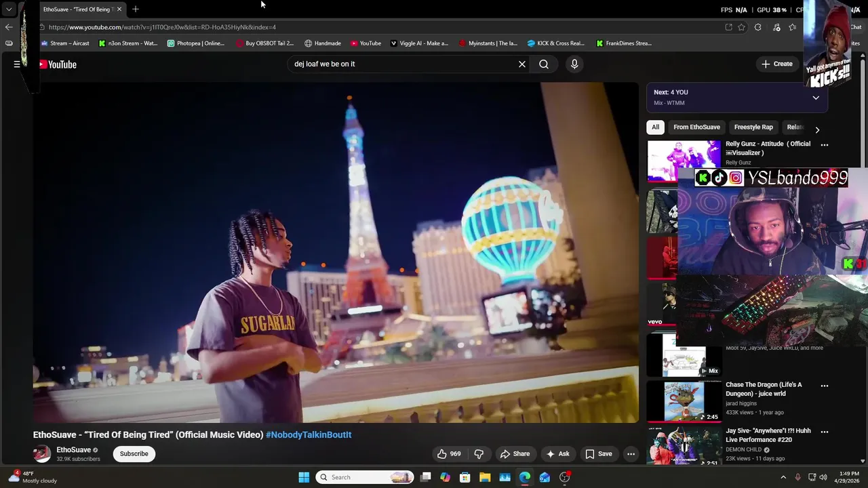Open the 48°F weather widget
This screenshot has width=868, height=488.
pos(33,477)
